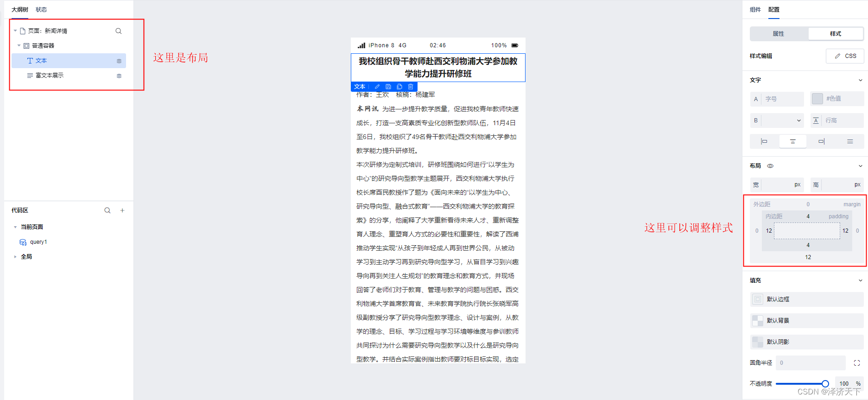
Task: Add a new item with code area plus icon
Action: point(122,210)
